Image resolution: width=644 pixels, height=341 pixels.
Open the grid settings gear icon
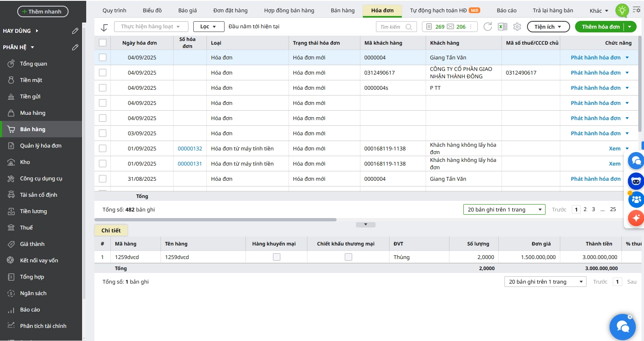(x=517, y=27)
